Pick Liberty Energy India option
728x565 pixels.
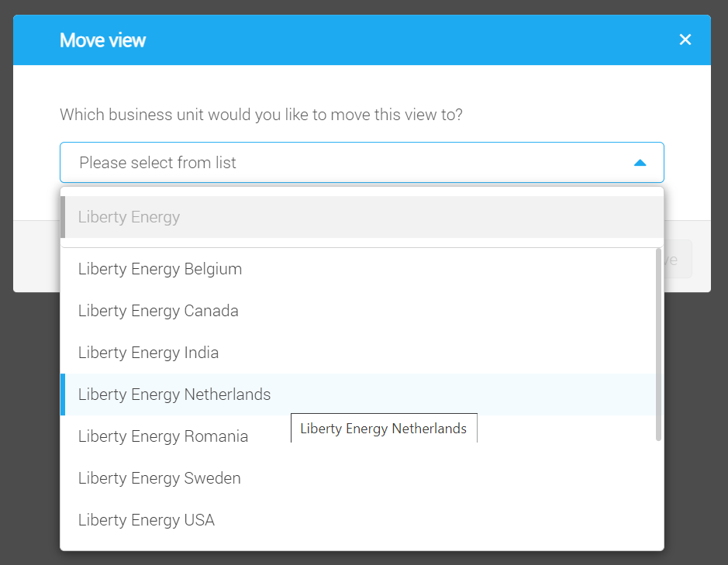358,353
